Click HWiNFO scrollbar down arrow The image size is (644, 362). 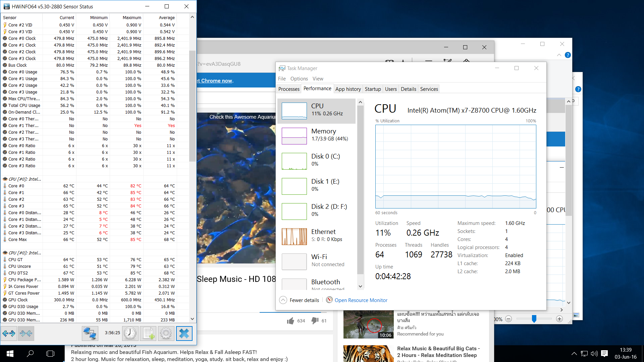[192, 319]
